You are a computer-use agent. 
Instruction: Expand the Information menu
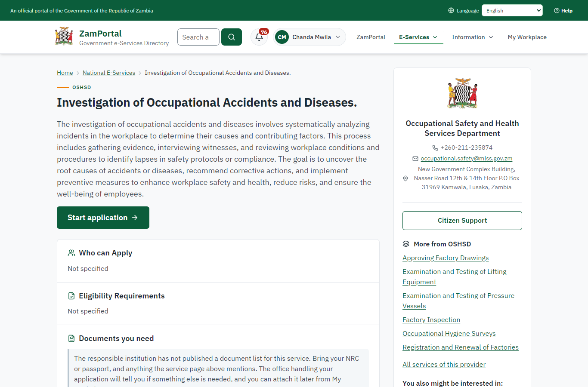click(x=473, y=37)
